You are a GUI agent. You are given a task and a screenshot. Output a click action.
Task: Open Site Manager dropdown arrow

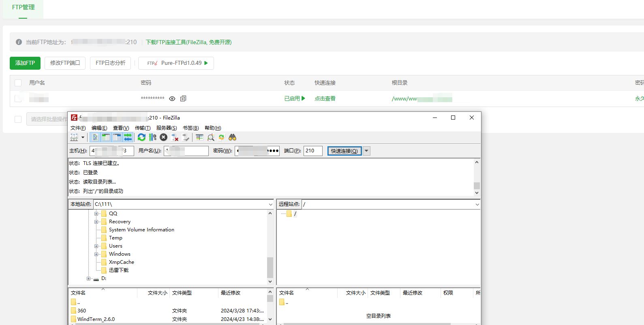click(83, 137)
